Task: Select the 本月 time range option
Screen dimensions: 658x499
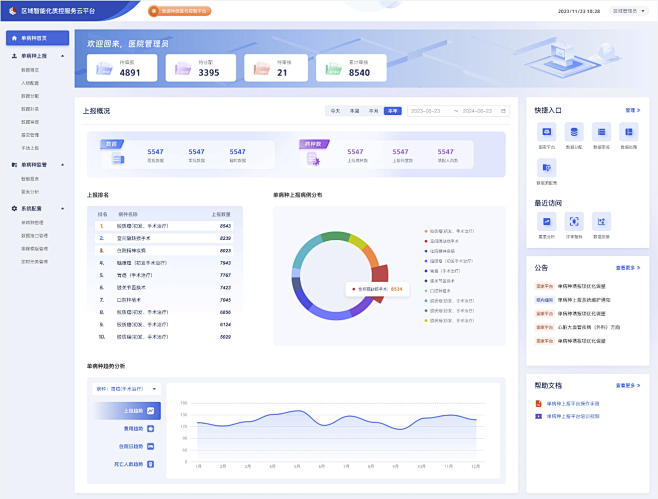Action: 373,111
